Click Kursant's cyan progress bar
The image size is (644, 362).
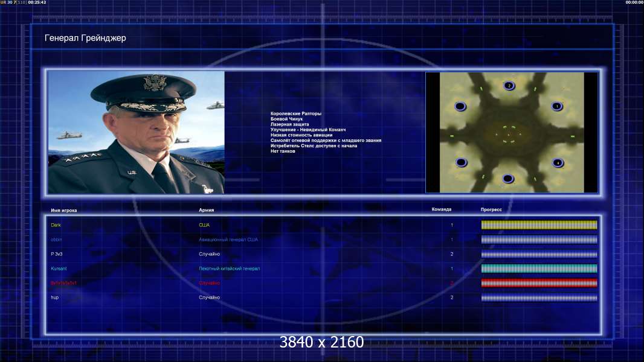[539, 268]
